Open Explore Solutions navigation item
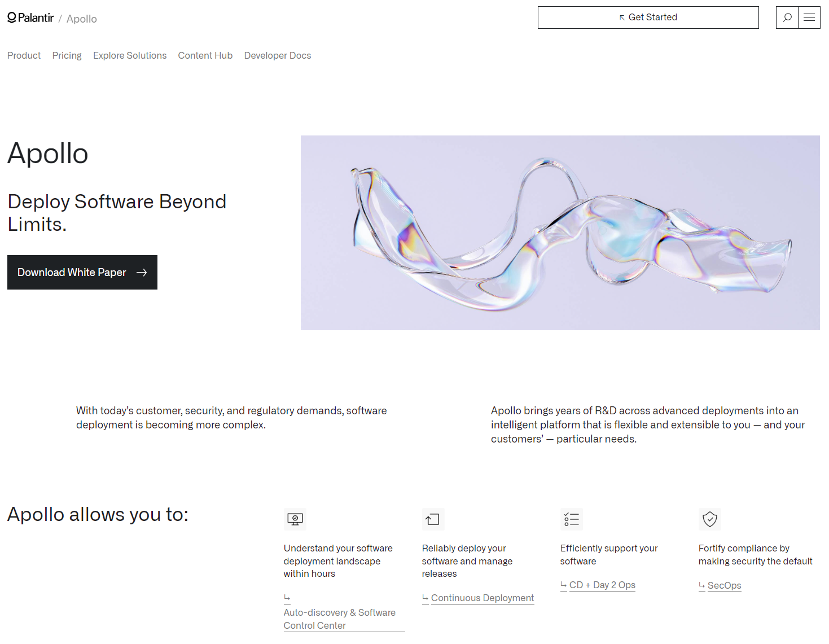The height and width of the screenshot is (644, 829). [x=130, y=55]
